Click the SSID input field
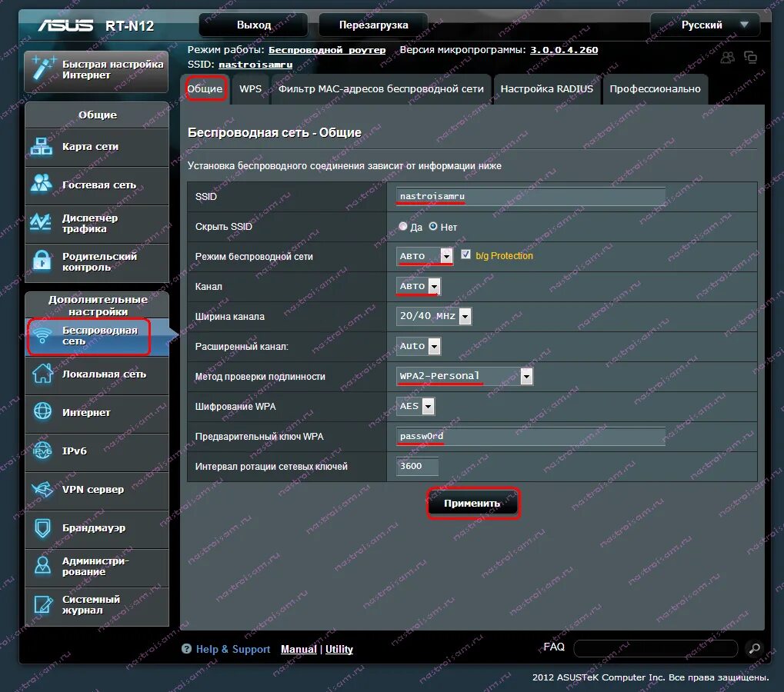 (x=531, y=196)
